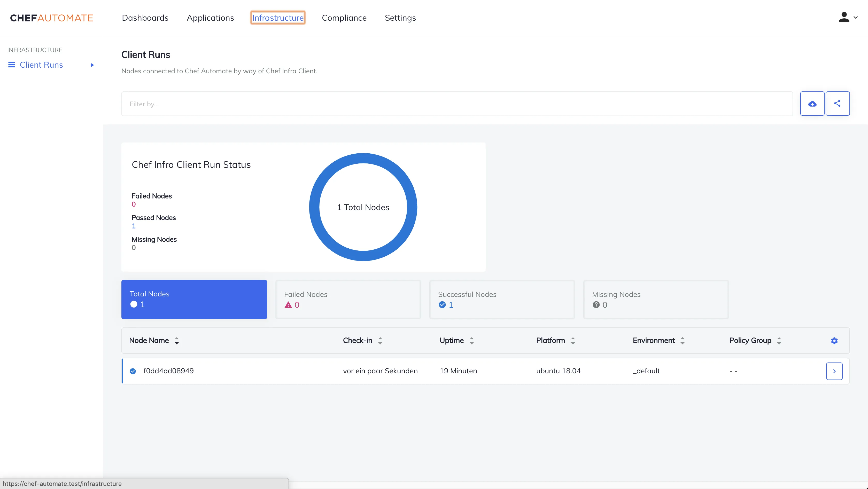Expand Client Runs sidebar arrow

92,65
